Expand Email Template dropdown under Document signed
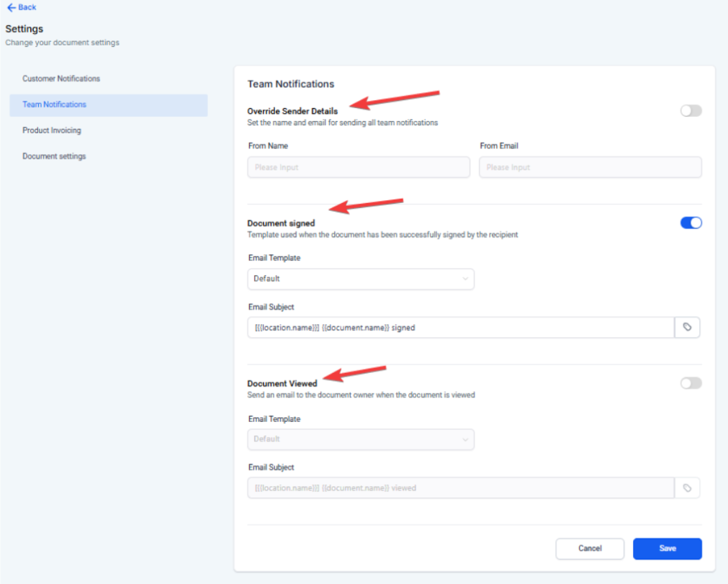The width and height of the screenshot is (728, 584). coord(360,279)
